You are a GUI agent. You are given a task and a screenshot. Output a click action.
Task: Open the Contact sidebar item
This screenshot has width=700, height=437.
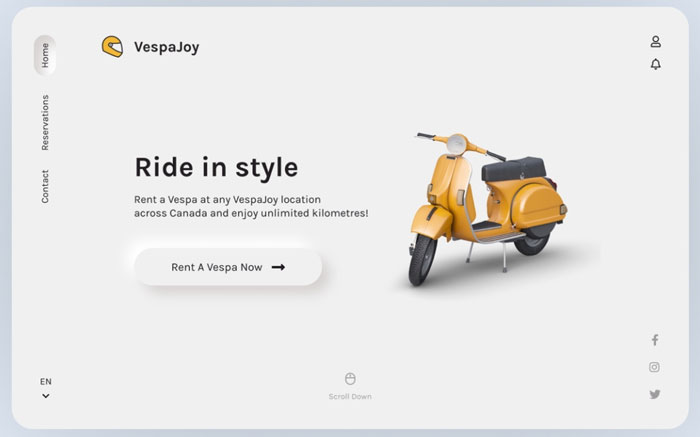tap(45, 186)
